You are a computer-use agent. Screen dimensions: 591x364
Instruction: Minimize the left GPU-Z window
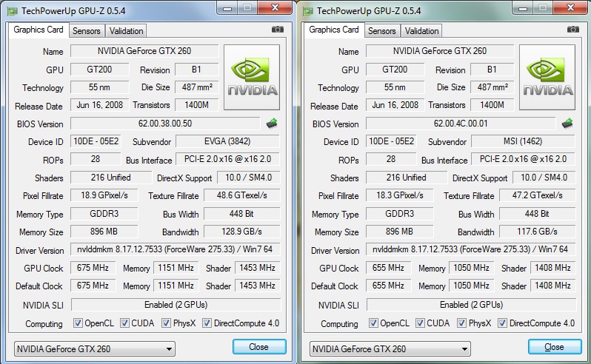pos(227,8)
